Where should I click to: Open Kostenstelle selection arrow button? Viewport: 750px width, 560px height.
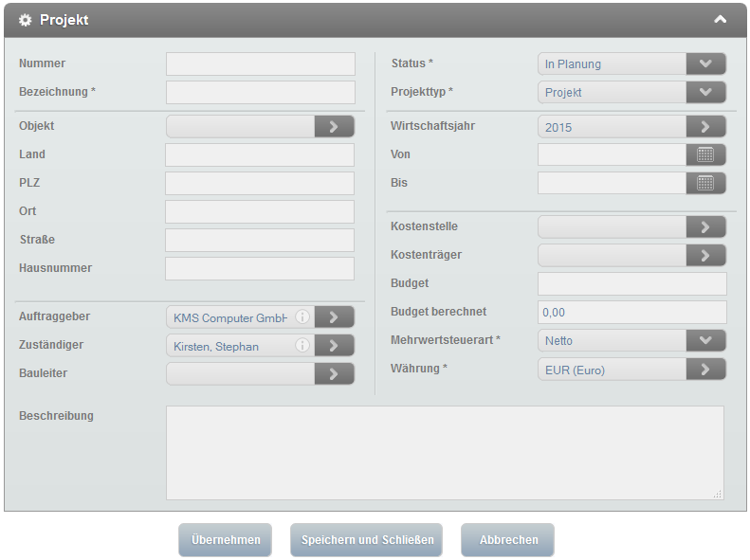(x=705, y=226)
